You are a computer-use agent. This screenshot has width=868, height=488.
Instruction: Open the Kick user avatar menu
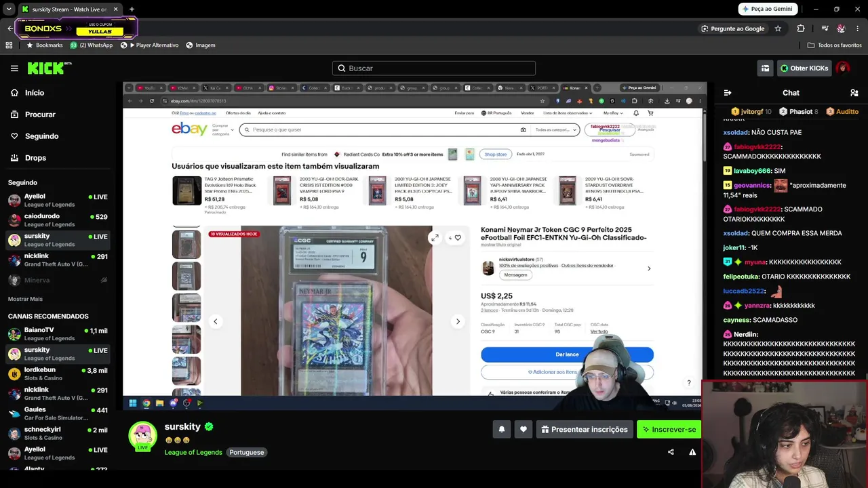pos(843,68)
